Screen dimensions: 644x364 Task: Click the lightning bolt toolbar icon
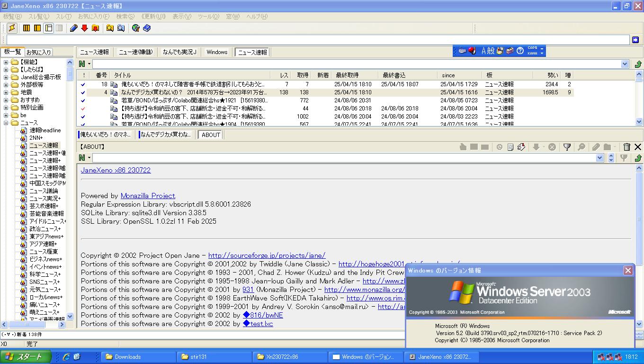(x=12, y=28)
